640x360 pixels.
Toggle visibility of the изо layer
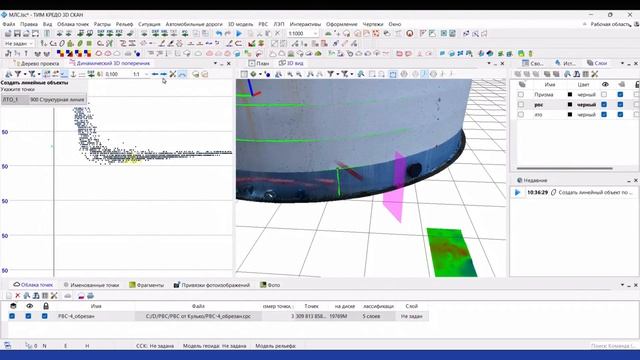[x=604, y=115]
